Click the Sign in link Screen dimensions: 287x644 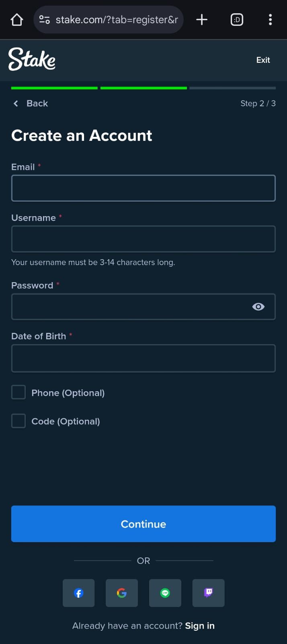click(200, 626)
